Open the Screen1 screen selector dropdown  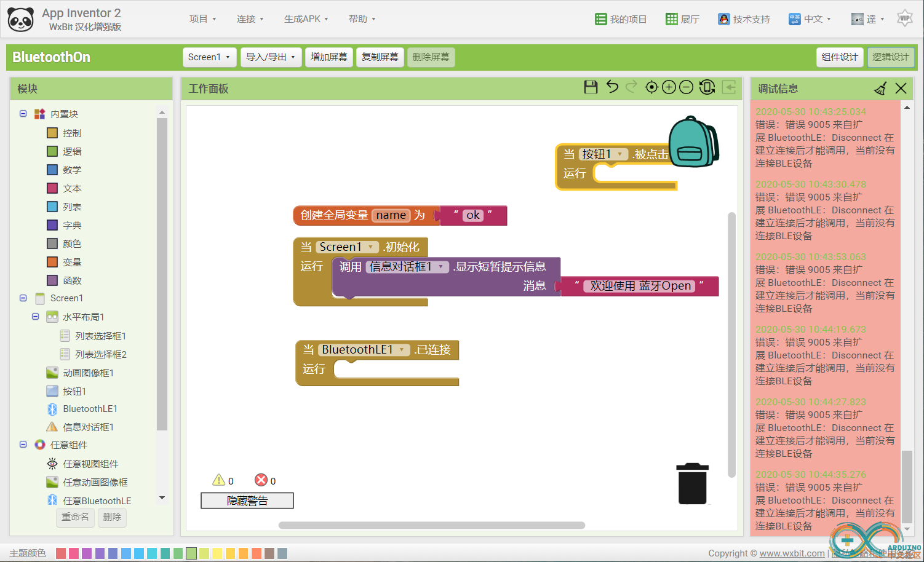point(209,57)
